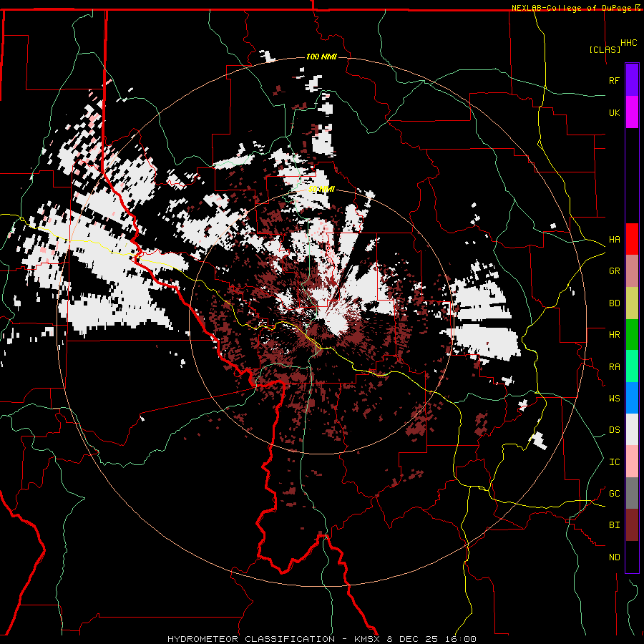The width and height of the screenshot is (644, 644).
Task: Select the WS blue legend swatch
Action: point(632,398)
